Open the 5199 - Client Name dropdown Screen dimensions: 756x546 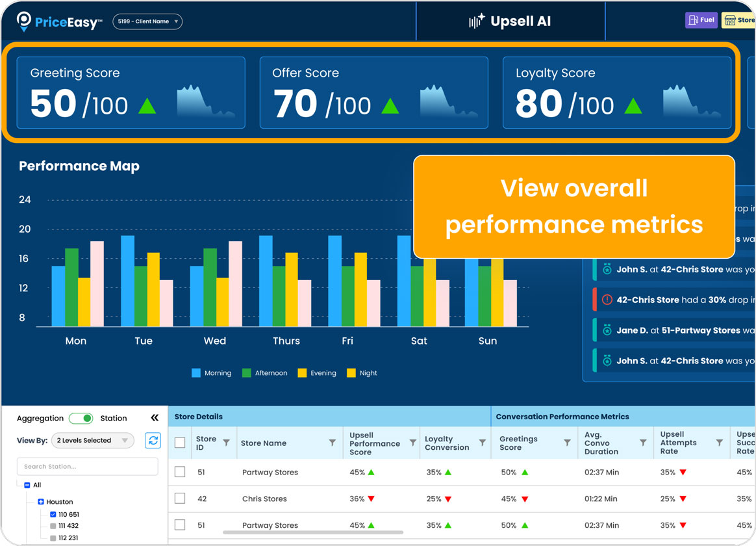pyautogui.click(x=147, y=21)
